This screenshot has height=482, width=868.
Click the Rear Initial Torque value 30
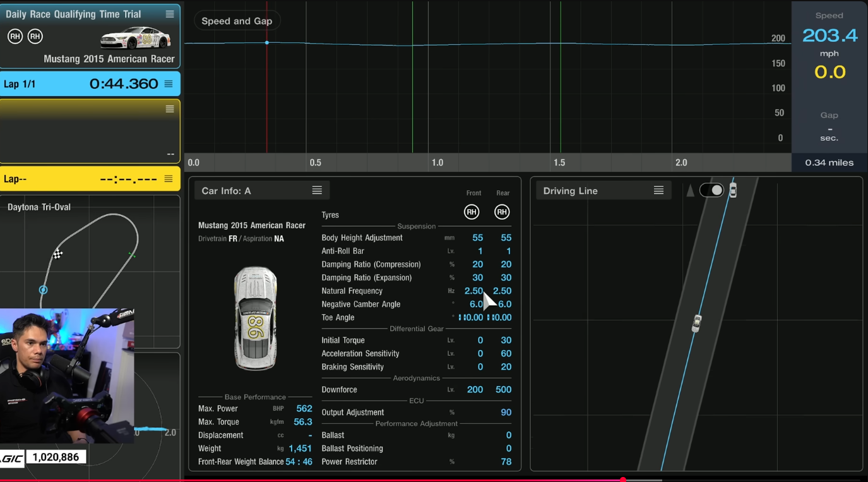(x=506, y=340)
